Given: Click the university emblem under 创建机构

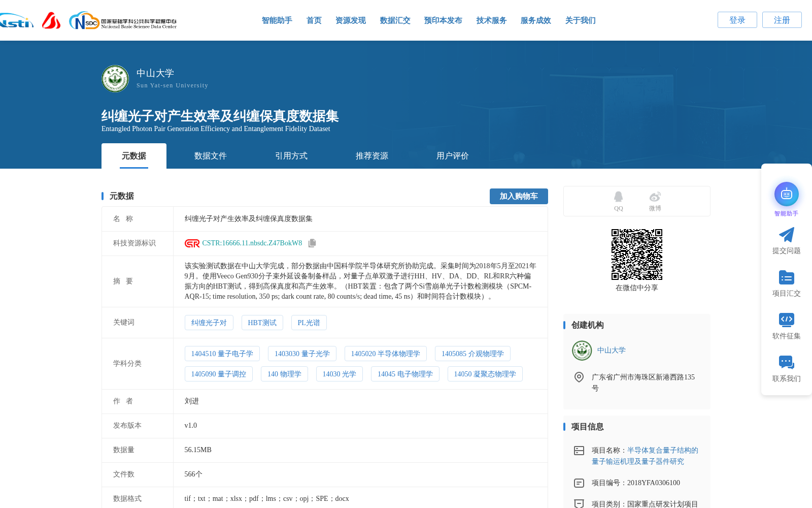Looking at the screenshot, I should point(582,351).
